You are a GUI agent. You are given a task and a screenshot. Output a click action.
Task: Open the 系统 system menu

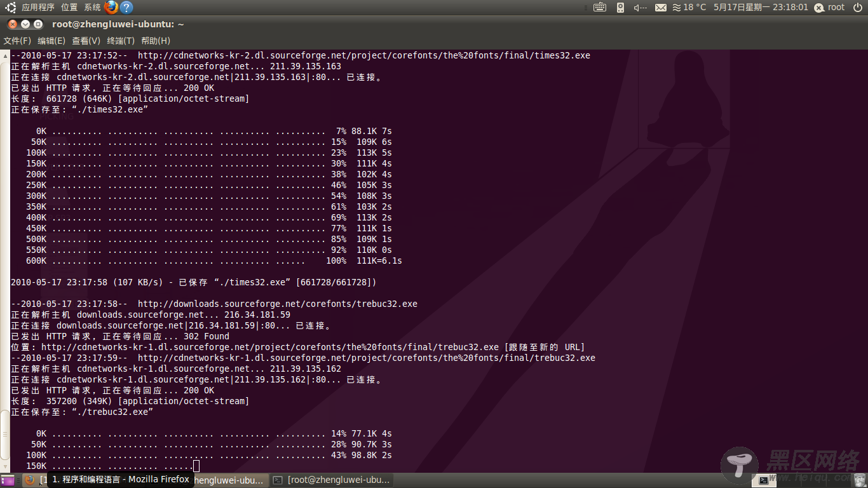(x=92, y=7)
